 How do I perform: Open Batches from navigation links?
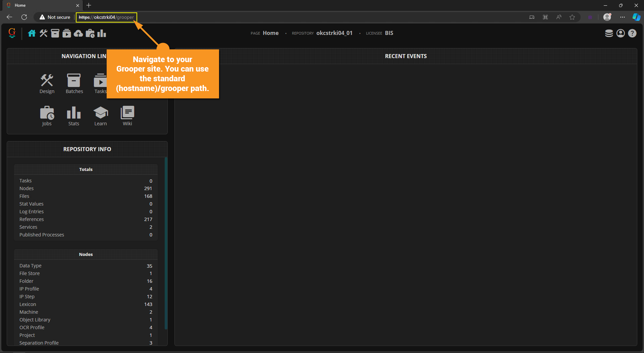[74, 84]
